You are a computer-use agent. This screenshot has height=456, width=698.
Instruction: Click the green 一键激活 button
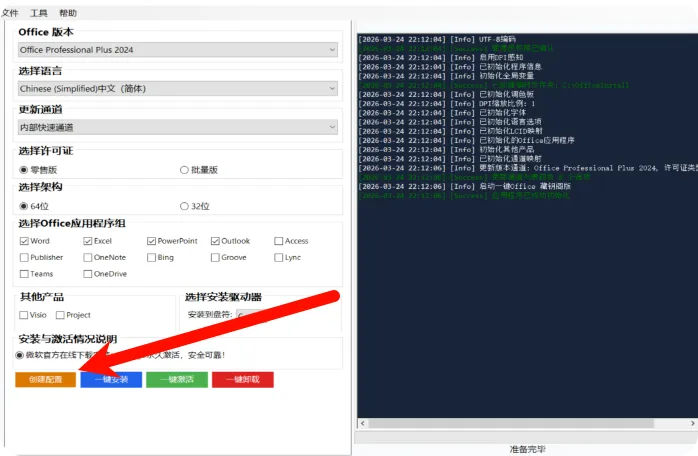[177, 379]
